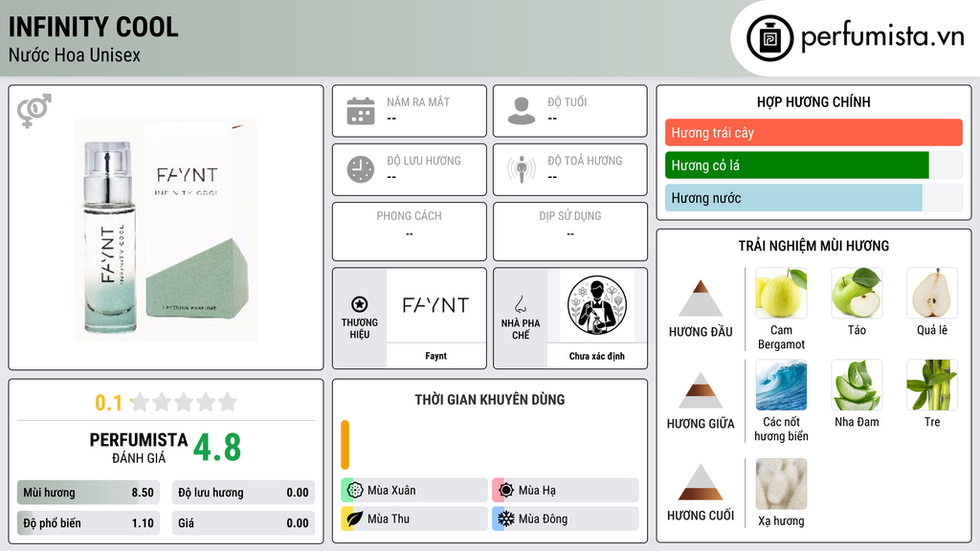
Task: Click the Giá 0.00 score bar
Action: [243, 523]
